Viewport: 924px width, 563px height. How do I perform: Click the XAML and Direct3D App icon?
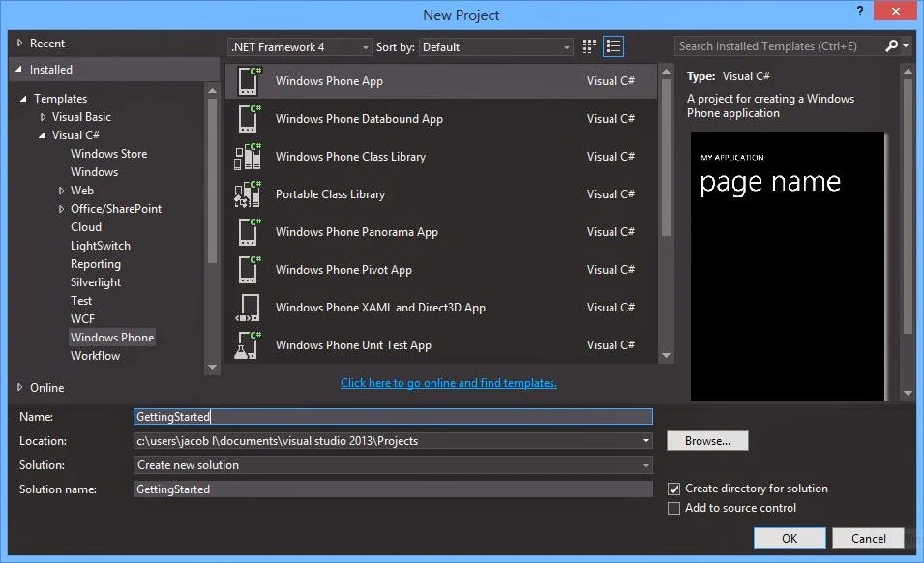pos(248,308)
